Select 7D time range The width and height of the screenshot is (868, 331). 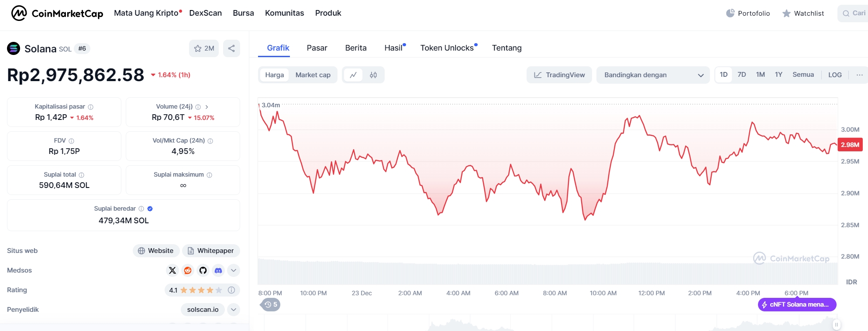[x=742, y=75]
